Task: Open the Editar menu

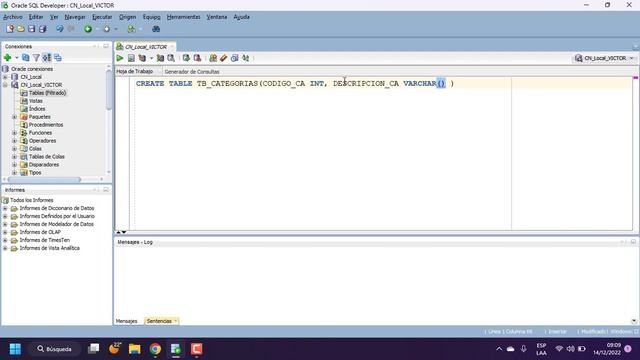Action: pos(36,17)
